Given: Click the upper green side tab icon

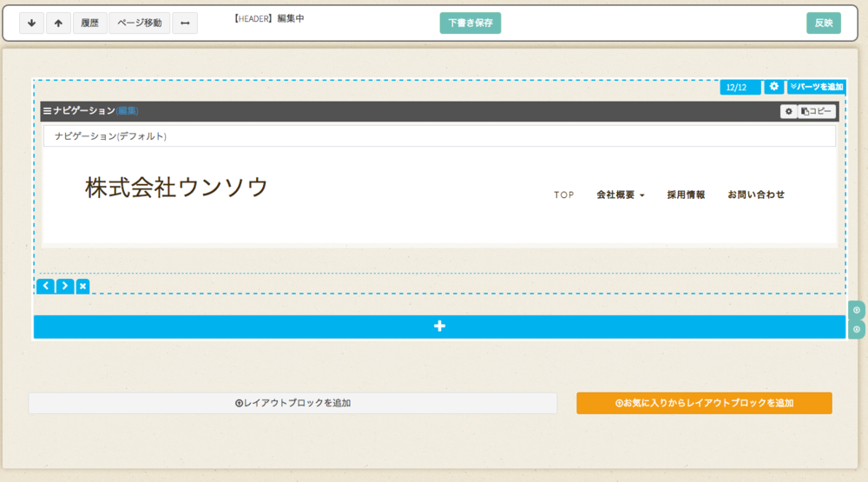Looking at the screenshot, I should (857, 310).
